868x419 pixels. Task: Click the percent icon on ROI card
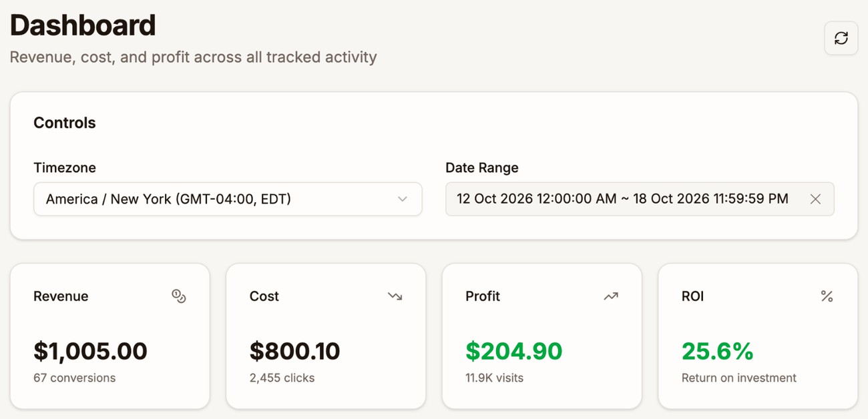[x=827, y=296]
